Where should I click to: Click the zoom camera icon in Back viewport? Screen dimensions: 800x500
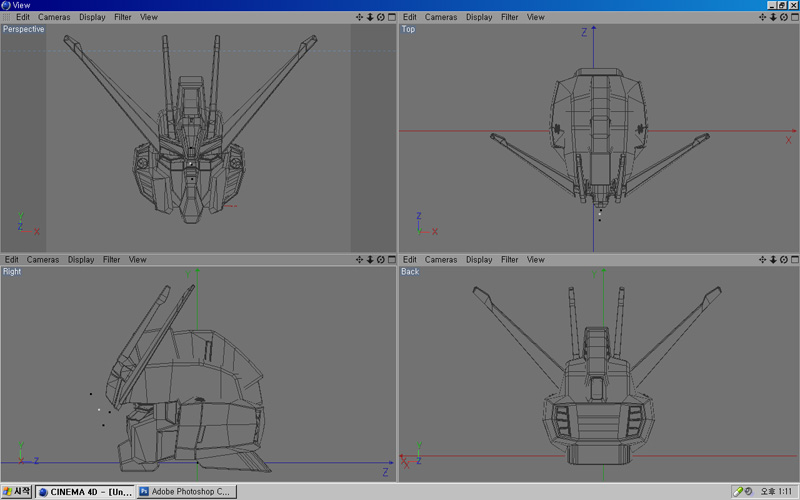point(773,260)
